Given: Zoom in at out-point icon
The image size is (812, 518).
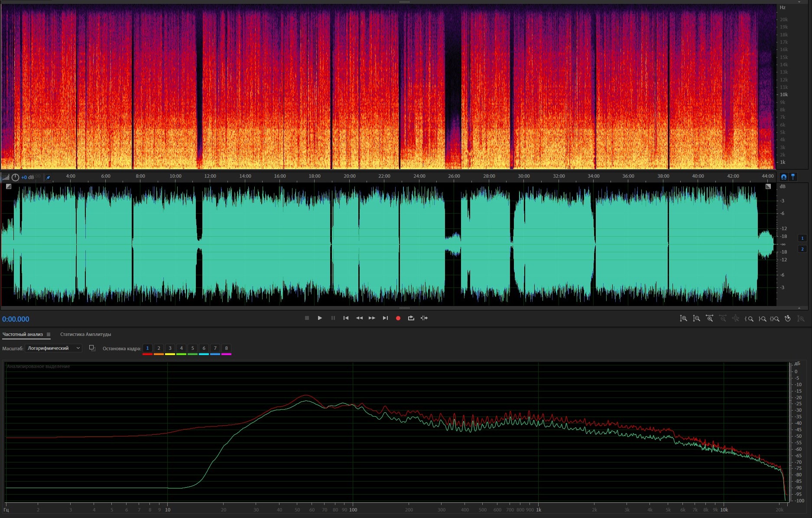Looking at the screenshot, I should pyautogui.click(x=762, y=319).
